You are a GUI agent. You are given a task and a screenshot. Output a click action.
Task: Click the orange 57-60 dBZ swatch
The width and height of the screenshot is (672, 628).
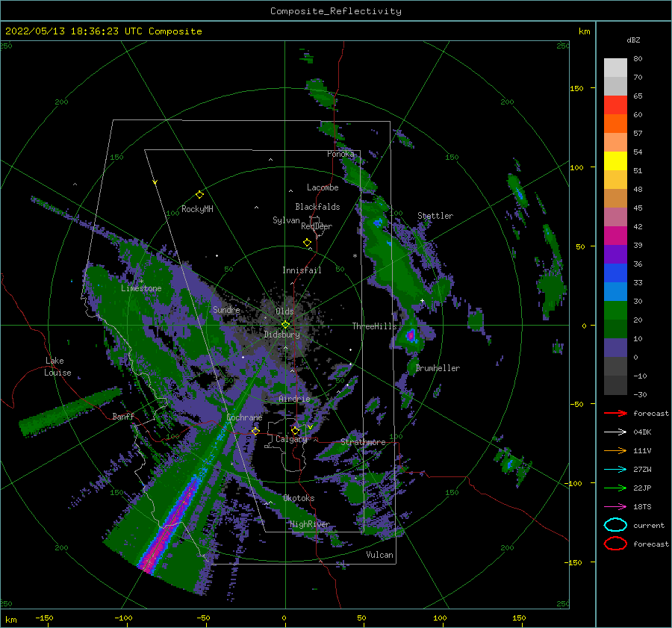615,124
